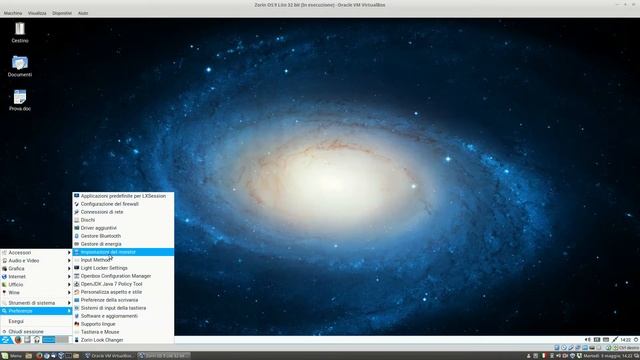Click host date and time in tray
The width and height of the screenshot is (640, 360).
[x=608, y=356]
